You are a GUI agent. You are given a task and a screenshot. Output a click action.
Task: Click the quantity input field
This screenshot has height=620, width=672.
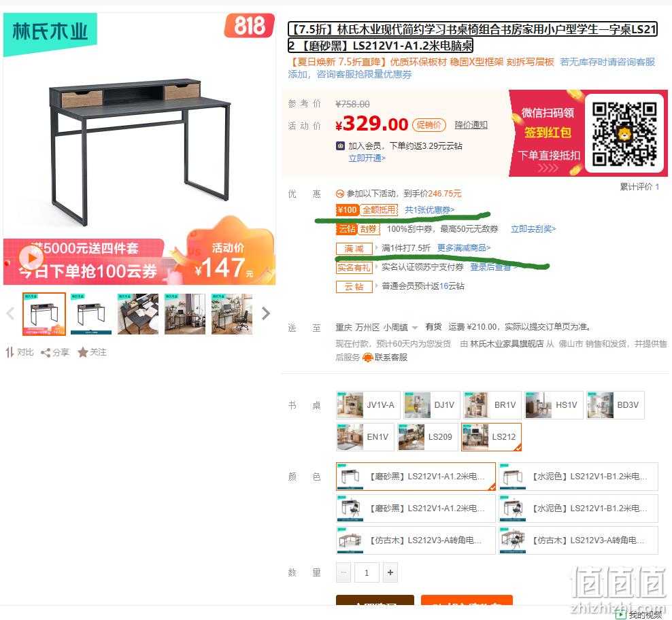coord(367,572)
